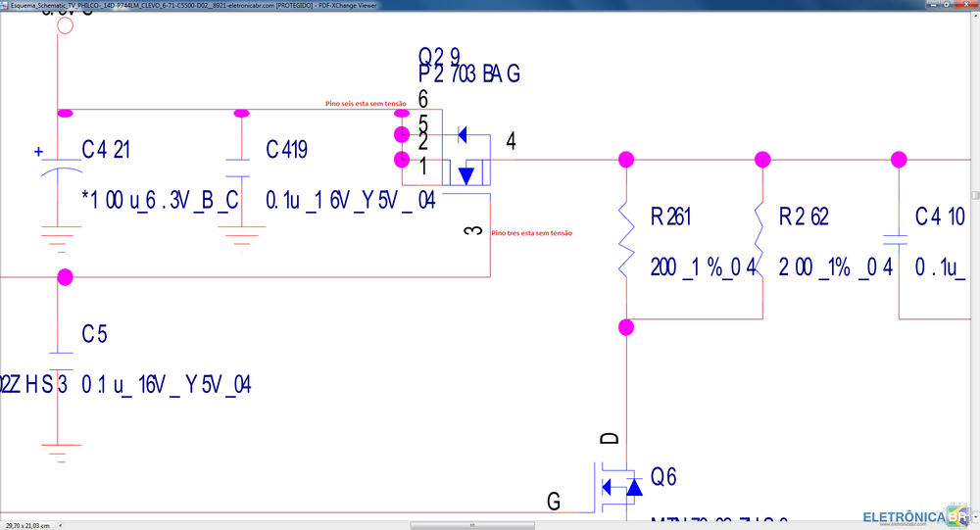This screenshot has width=980, height=530.
Task: Click the ground symbol below C5
Action: (x=61, y=449)
